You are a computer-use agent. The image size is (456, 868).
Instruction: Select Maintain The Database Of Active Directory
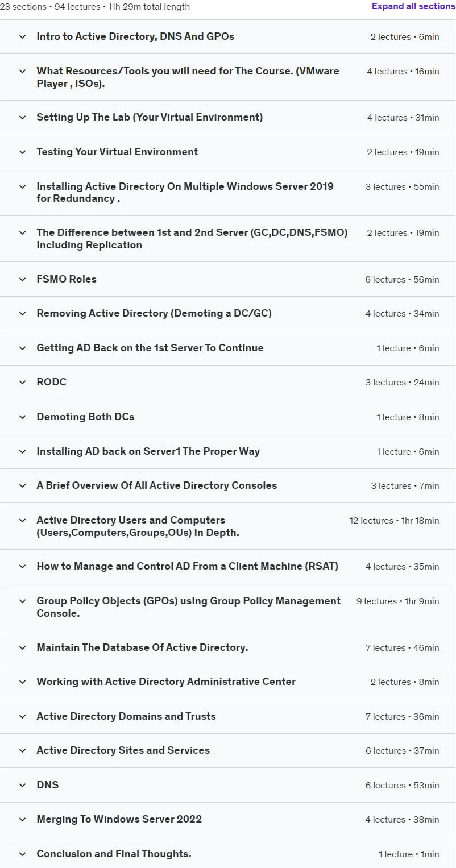coord(142,647)
